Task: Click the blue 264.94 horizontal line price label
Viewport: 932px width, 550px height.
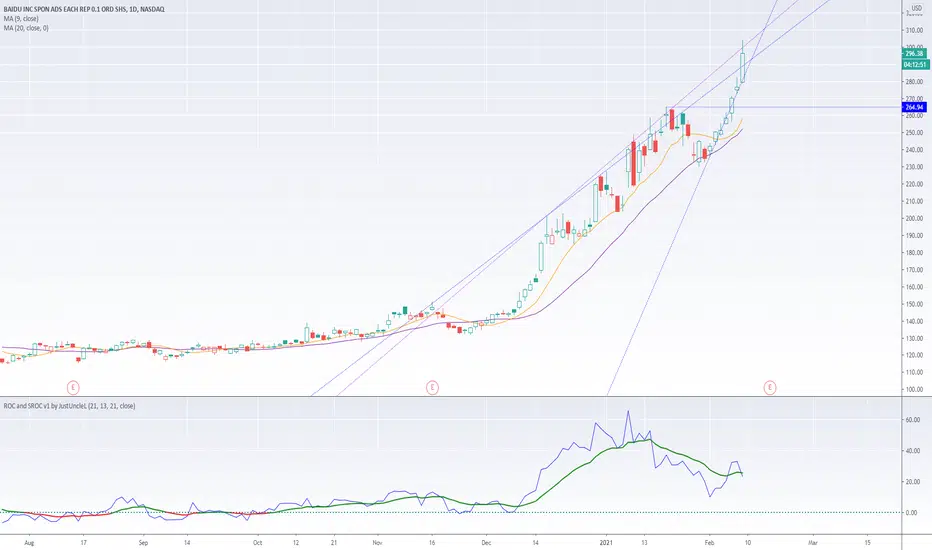Action: pos(914,108)
